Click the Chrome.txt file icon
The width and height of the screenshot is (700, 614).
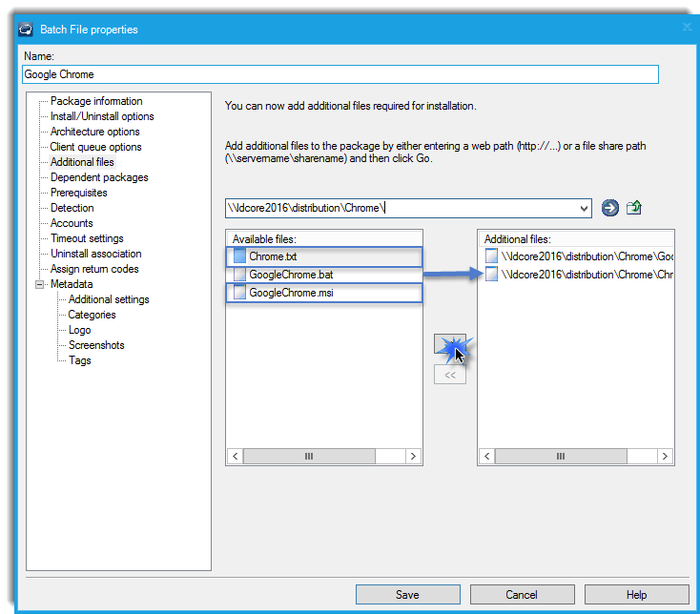(x=239, y=256)
